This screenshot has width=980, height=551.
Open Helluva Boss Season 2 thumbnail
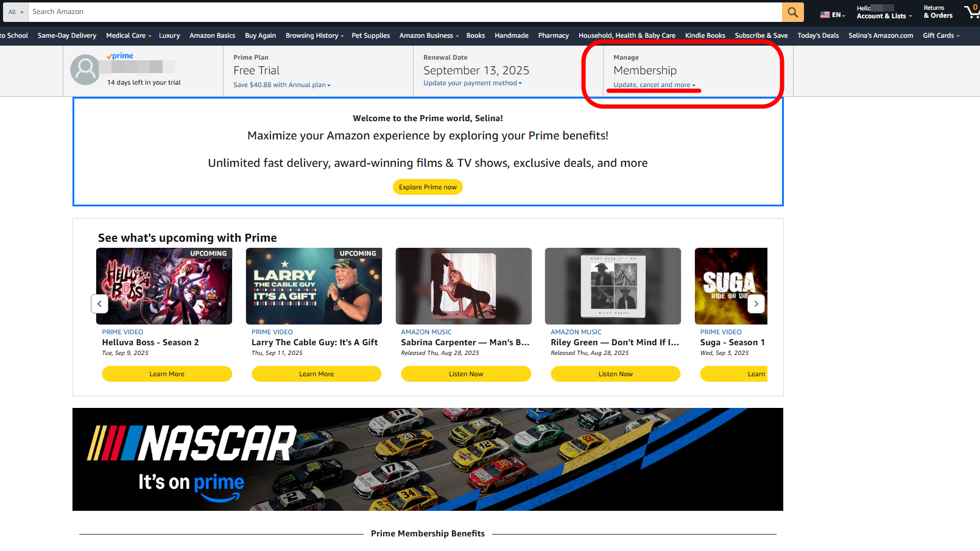pyautogui.click(x=164, y=286)
